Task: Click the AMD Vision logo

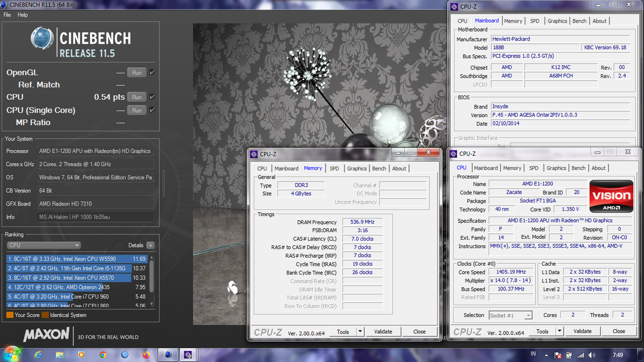Action: pyautogui.click(x=611, y=196)
